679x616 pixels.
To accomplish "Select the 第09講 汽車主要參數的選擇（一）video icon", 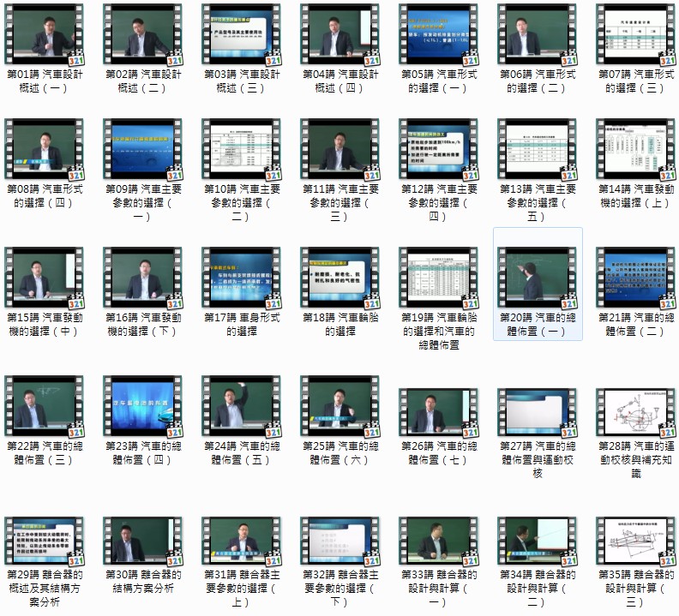I will click(x=143, y=149).
